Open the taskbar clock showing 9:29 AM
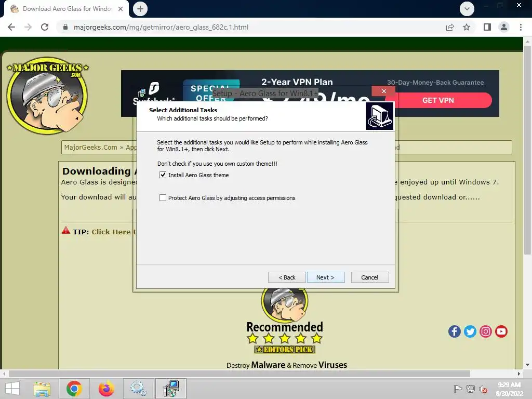 coord(509,389)
